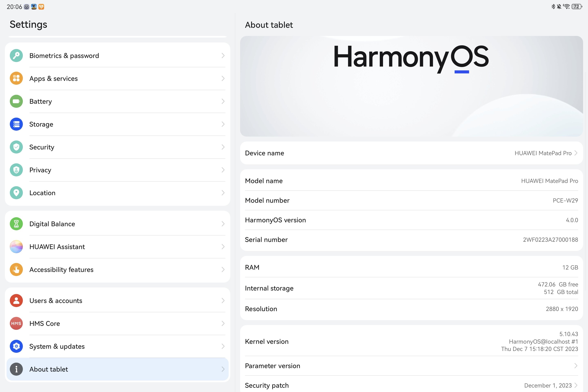Image resolution: width=588 pixels, height=392 pixels.
Task: Expand the Storage row chevron
Action: 223,124
